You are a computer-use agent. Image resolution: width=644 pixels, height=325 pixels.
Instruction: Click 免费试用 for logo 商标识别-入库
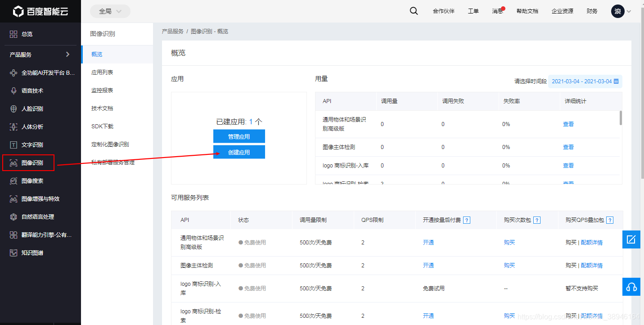coord(434,289)
